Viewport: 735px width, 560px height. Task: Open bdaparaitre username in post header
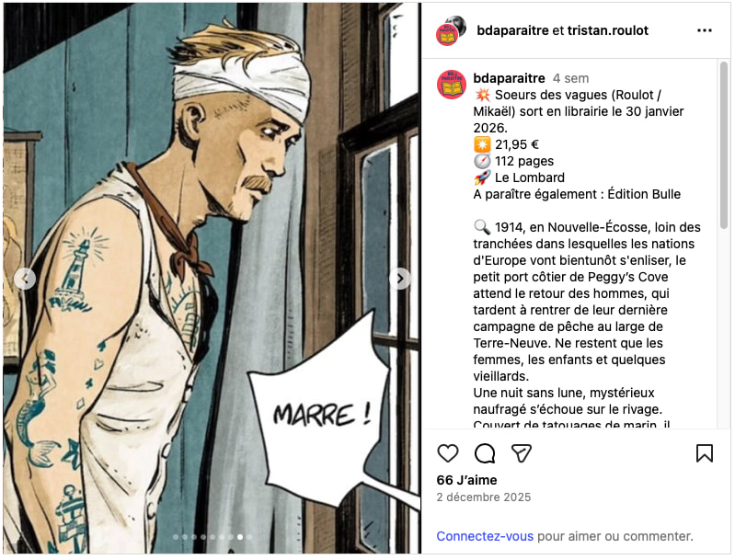point(512,30)
